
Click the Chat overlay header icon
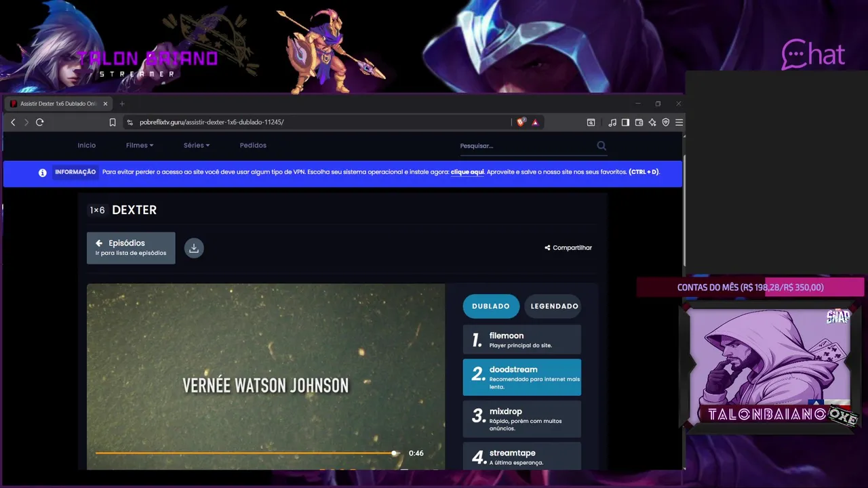(x=813, y=55)
